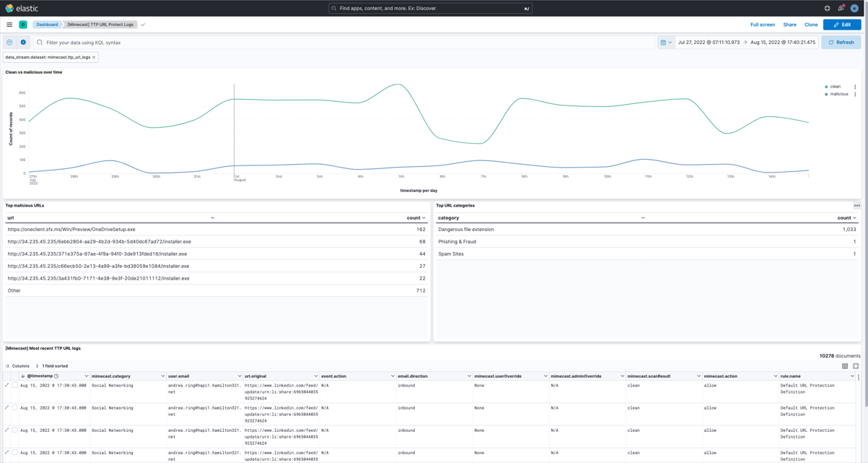Open the saved queries icon beside filter bar
Screen dimensions: 868x463
coord(9,42)
